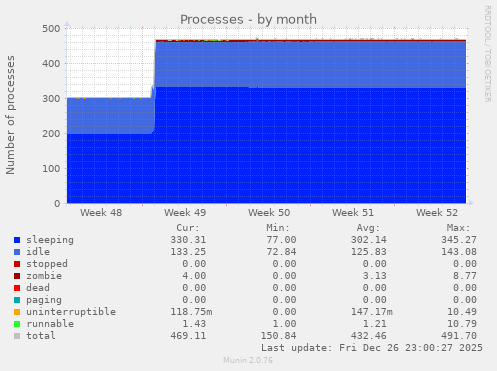Click the total legend color swatch

point(17,336)
